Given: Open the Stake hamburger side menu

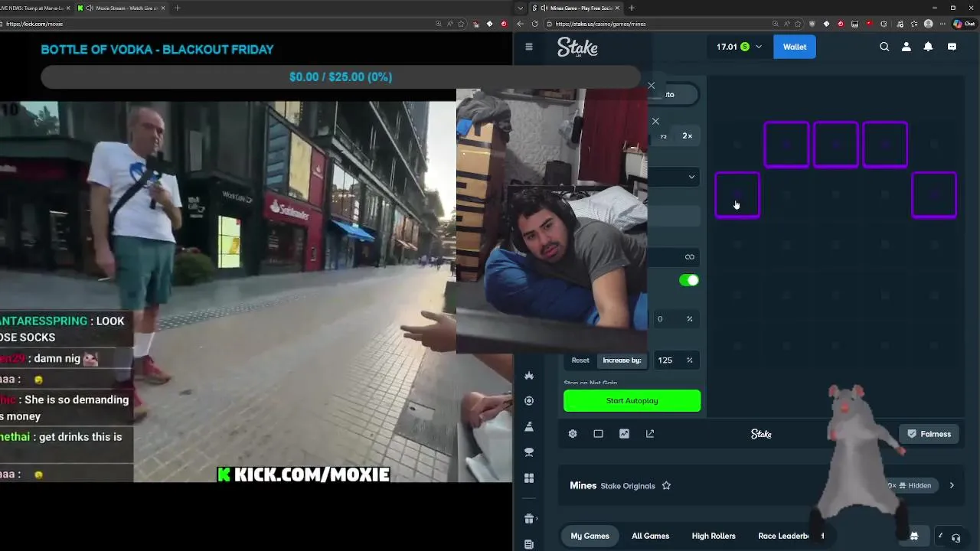Looking at the screenshot, I should click(528, 47).
